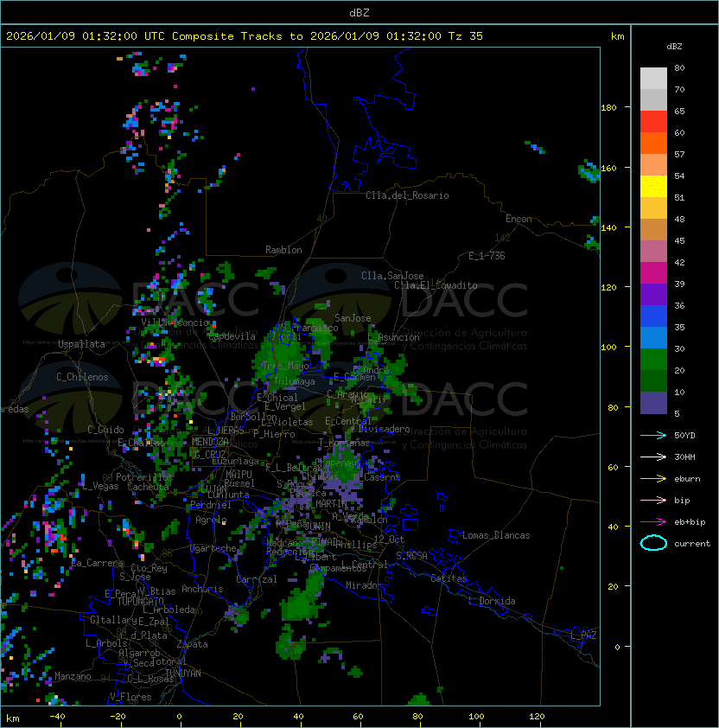Click the 'eburn' legend label
This screenshot has width=719, height=728.
click(687, 479)
